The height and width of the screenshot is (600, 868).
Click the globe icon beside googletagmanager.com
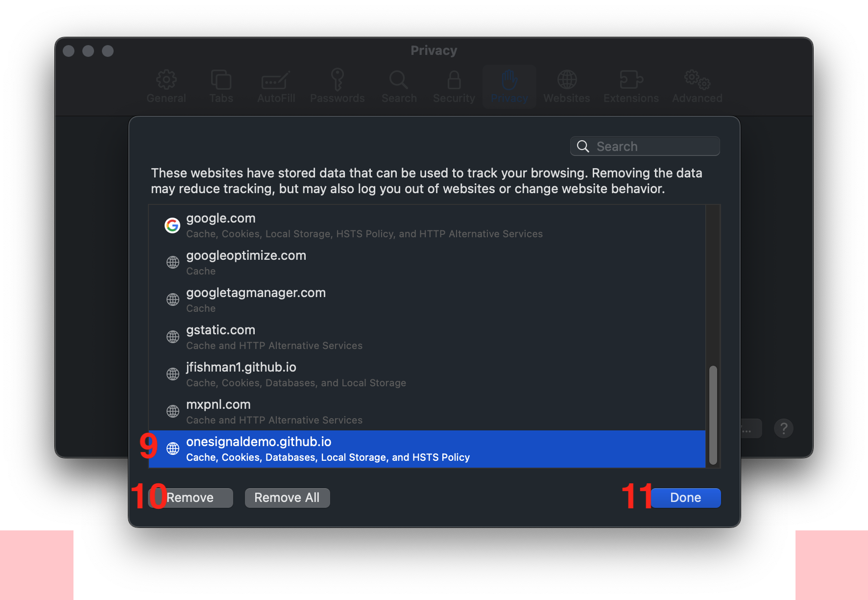click(x=173, y=300)
